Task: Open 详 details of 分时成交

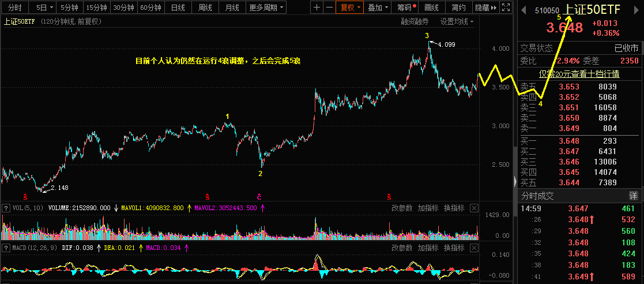Action: coord(634,196)
